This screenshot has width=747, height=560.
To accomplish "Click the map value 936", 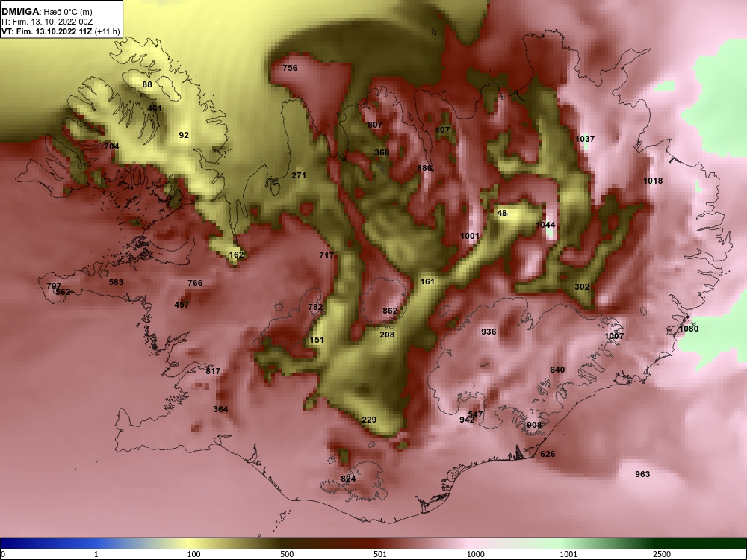I will (489, 332).
